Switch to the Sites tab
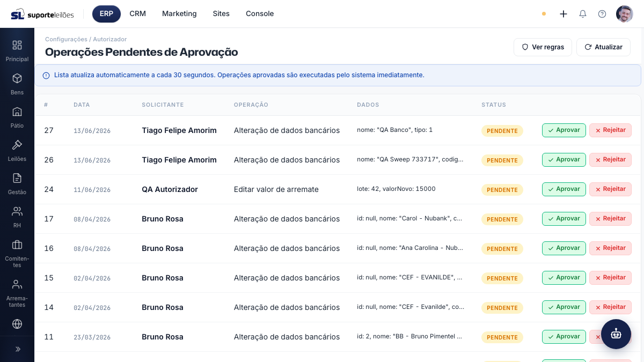644x362 pixels. (221, 14)
